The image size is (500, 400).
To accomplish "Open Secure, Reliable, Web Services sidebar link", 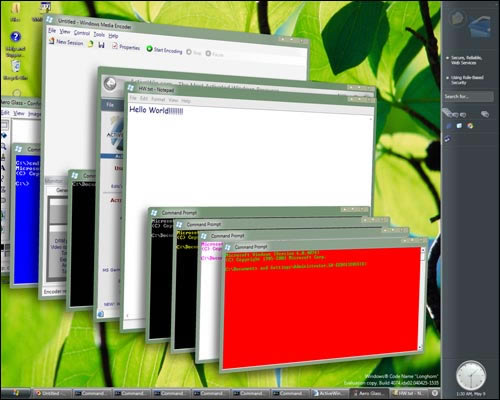I will click(x=466, y=60).
